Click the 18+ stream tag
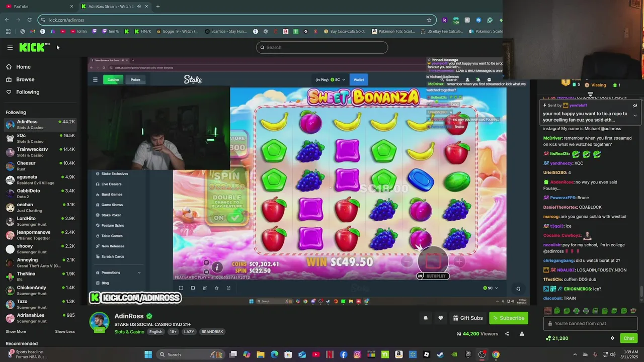The width and height of the screenshot is (644, 362). pos(173,332)
